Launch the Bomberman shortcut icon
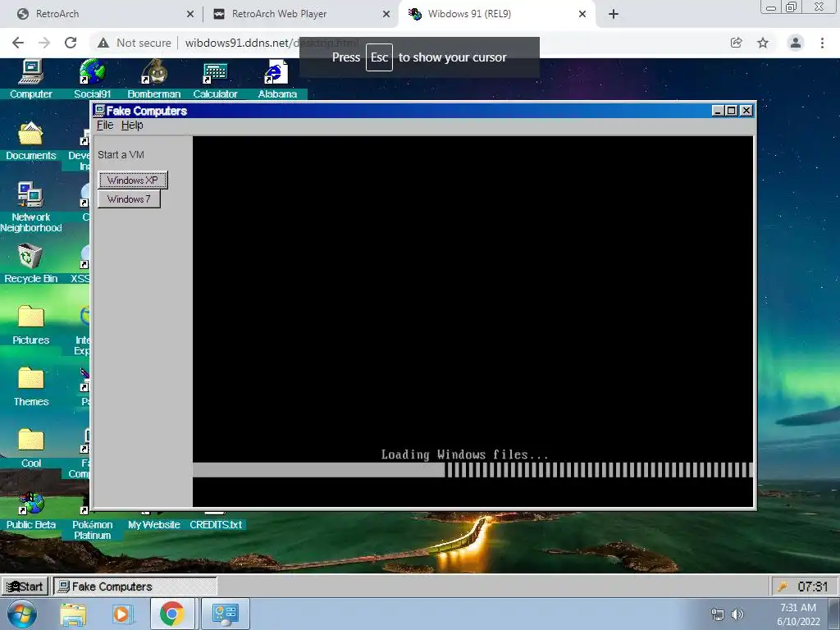This screenshot has width=840, height=630. [153, 72]
